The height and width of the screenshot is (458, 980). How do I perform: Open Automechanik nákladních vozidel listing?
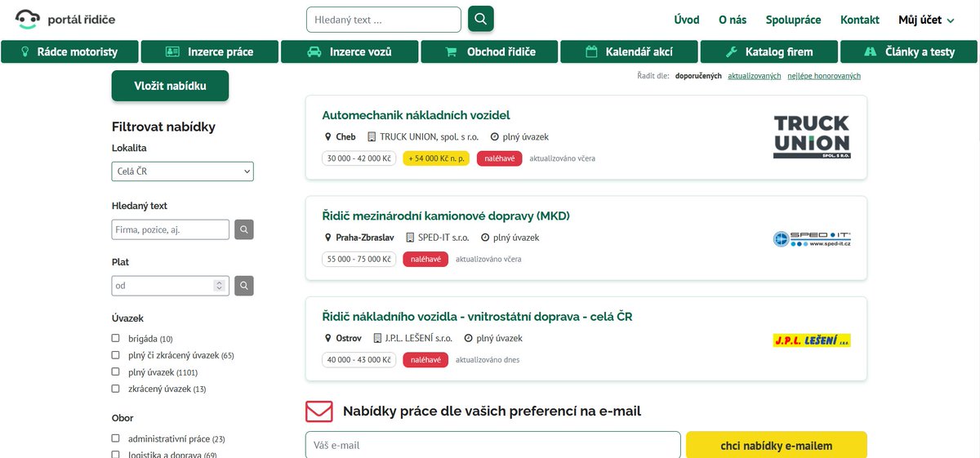click(x=416, y=115)
